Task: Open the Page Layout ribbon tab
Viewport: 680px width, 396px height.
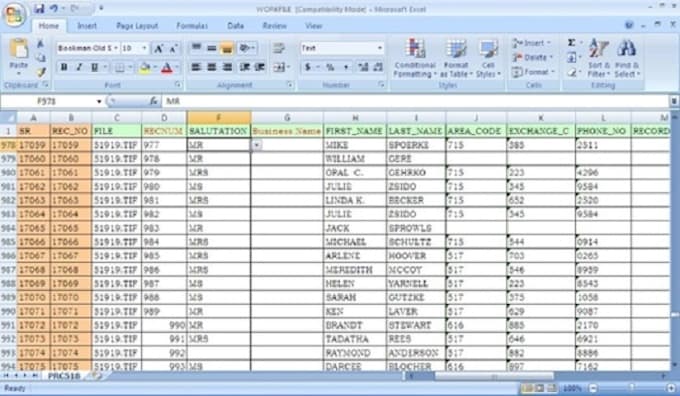Action: pos(137,26)
